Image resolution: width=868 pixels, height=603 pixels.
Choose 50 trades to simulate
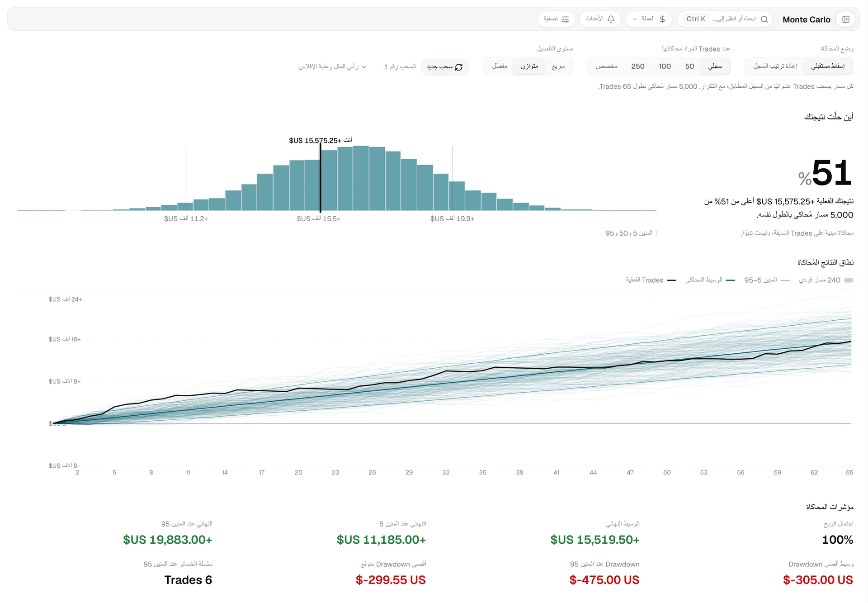(689, 66)
